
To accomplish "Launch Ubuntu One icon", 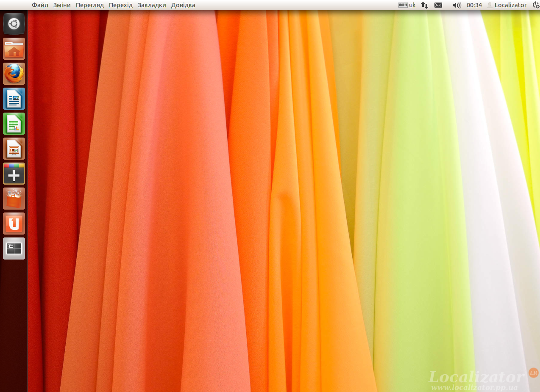I will [14, 224].
